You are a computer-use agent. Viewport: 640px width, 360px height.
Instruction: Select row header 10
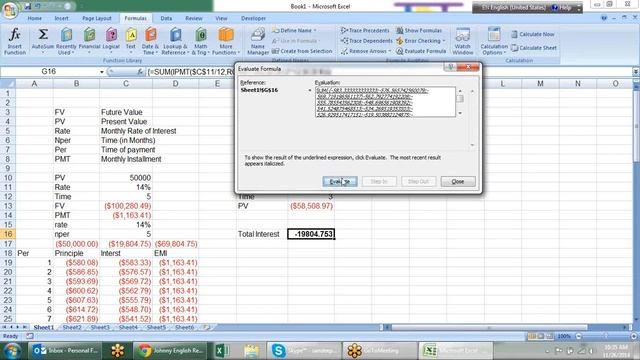point(7,178)
